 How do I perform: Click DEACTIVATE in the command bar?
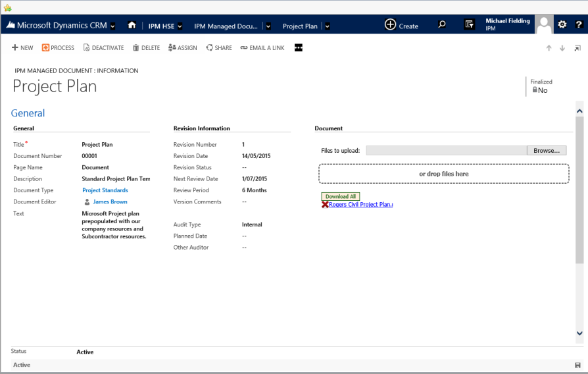pos(103,48)
